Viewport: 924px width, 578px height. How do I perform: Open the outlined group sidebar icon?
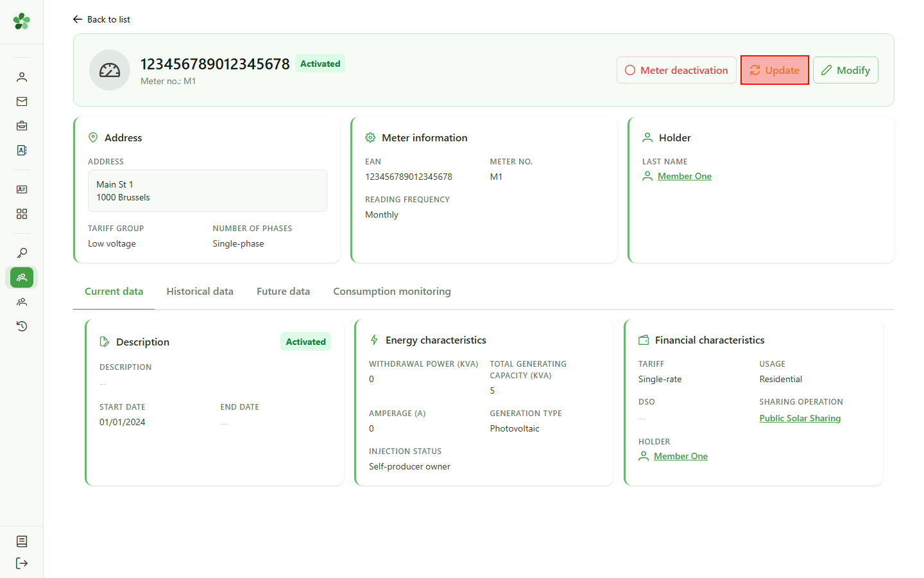pos(22,302)
